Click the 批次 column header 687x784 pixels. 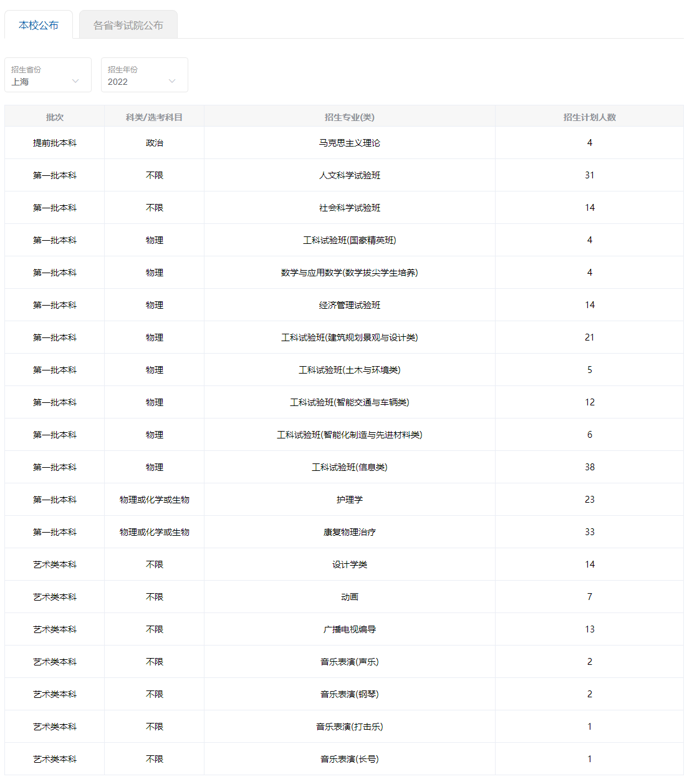55,117
